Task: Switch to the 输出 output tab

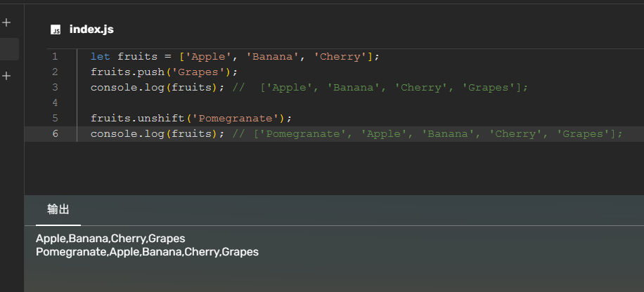Action: pyautogui.click(x=58, y=210)
